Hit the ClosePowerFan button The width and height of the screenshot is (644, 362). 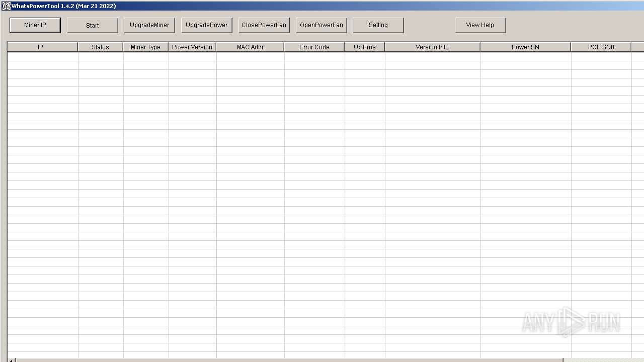tap(264, 25)
